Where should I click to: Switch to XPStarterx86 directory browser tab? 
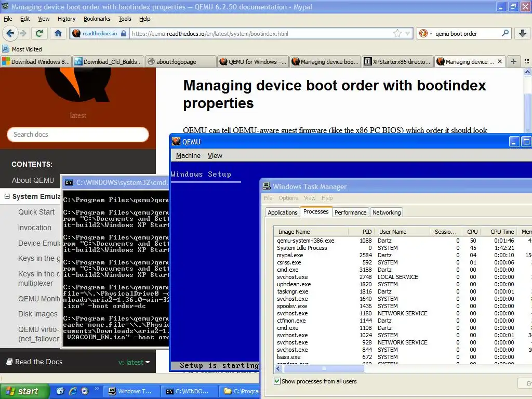click(397, 61)
